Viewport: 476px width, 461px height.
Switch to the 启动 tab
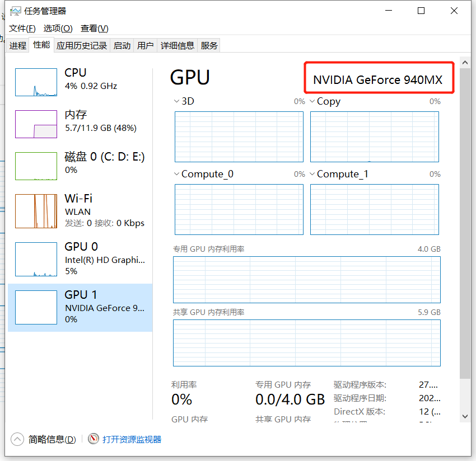coord(122,45)
